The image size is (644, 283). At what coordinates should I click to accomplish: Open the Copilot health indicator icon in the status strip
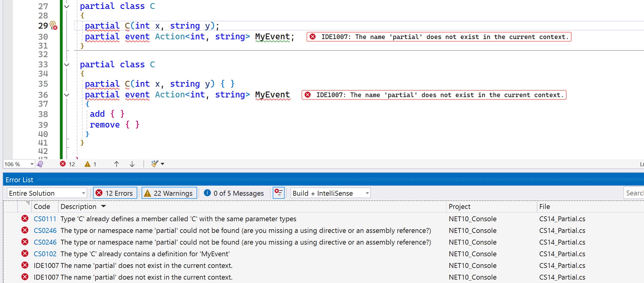[x=40, y=164]
